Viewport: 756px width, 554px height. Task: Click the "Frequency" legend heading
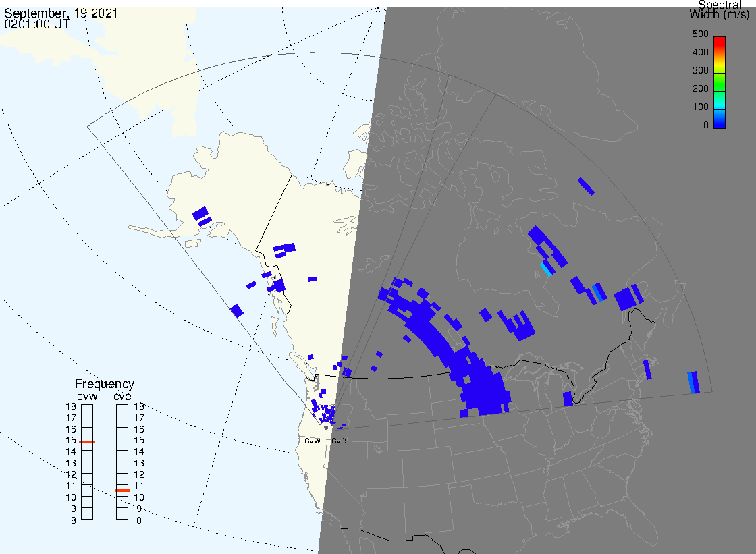point(105,384)
